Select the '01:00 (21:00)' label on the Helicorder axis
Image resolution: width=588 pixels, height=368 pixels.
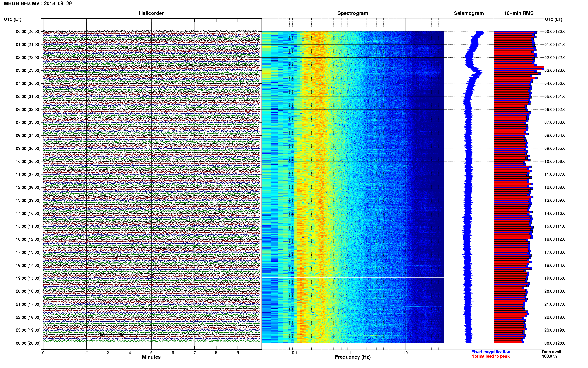[x=28, y=44]
